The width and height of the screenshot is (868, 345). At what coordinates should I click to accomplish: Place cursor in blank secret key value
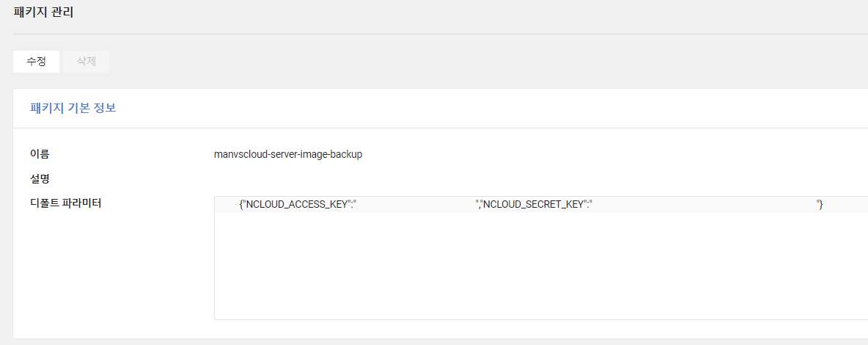704,205
